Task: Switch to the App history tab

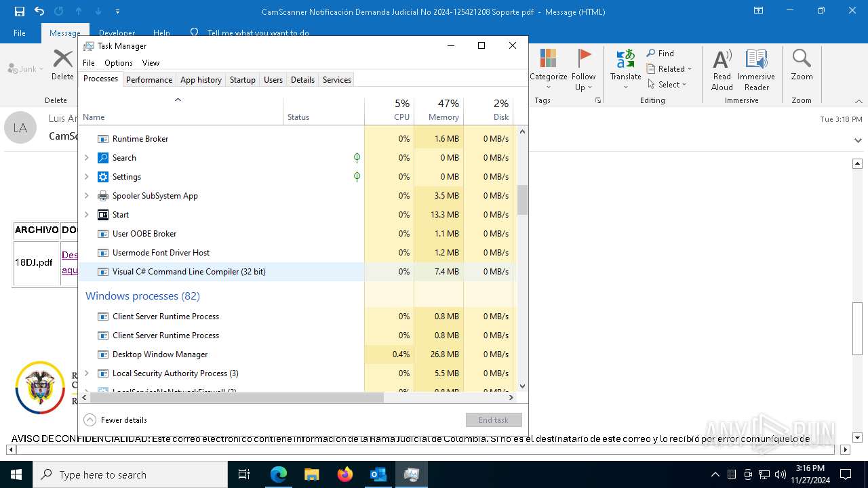Action: click(x=201, y=80)
